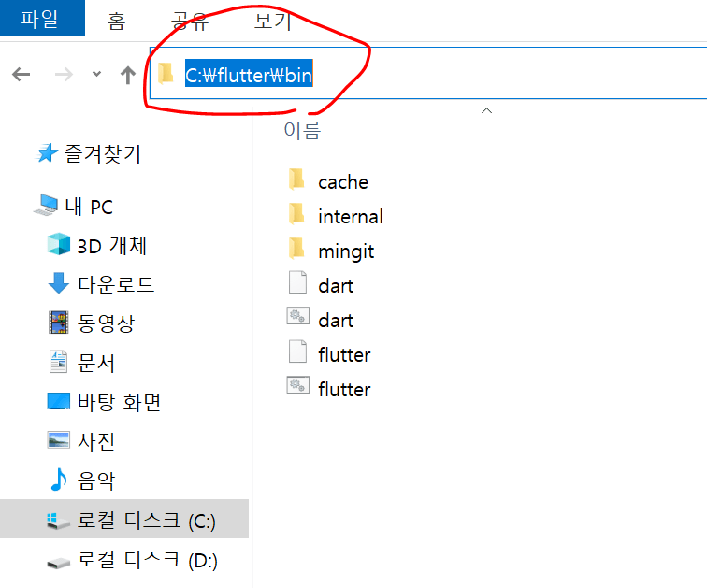This screenshot has width=707, height=588.
Task: Click the 내 PC computer icon
Action: pyautogui.click(x=46, y=205)
